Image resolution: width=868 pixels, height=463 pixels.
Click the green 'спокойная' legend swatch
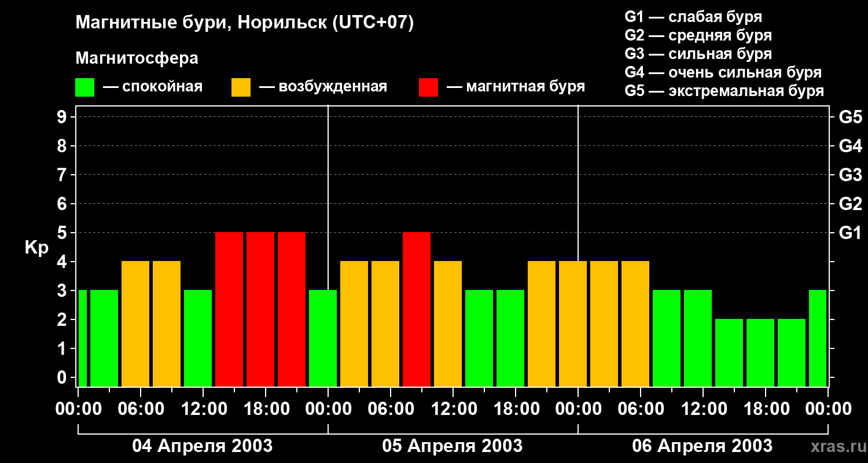click(x=85, y=87)
